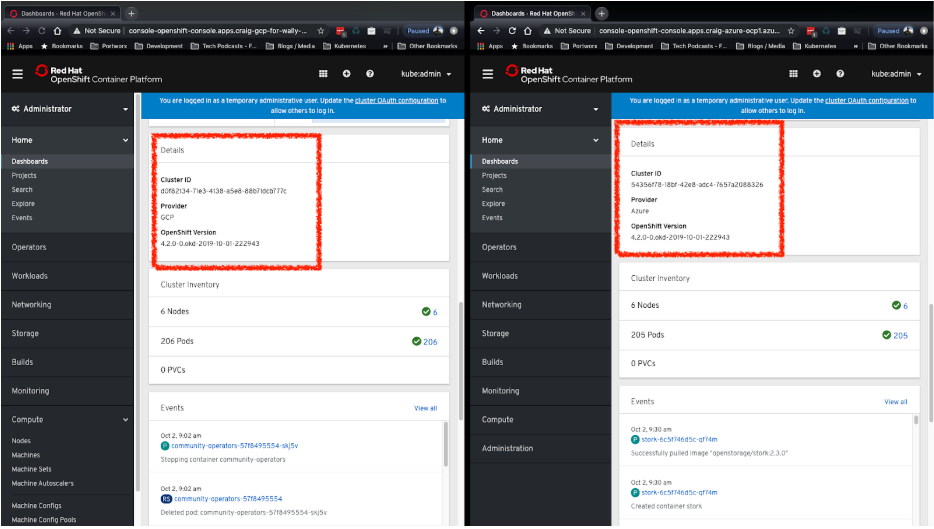Open new tab plus icon in Azure browser window
This screenshot has width=934, height=529.
[x=601, y=12]
